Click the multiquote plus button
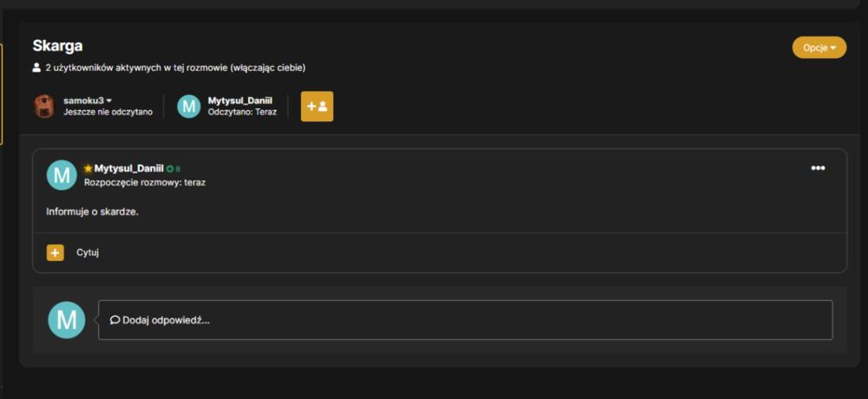This screenshot has width=868, height=399. coord(56,253)
